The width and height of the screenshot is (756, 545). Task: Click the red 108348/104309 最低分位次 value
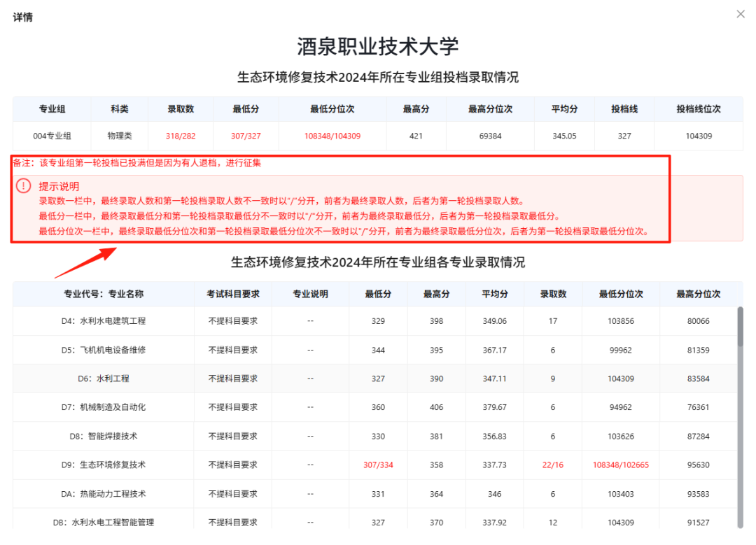pyautogui.click(x=332, y=136)
